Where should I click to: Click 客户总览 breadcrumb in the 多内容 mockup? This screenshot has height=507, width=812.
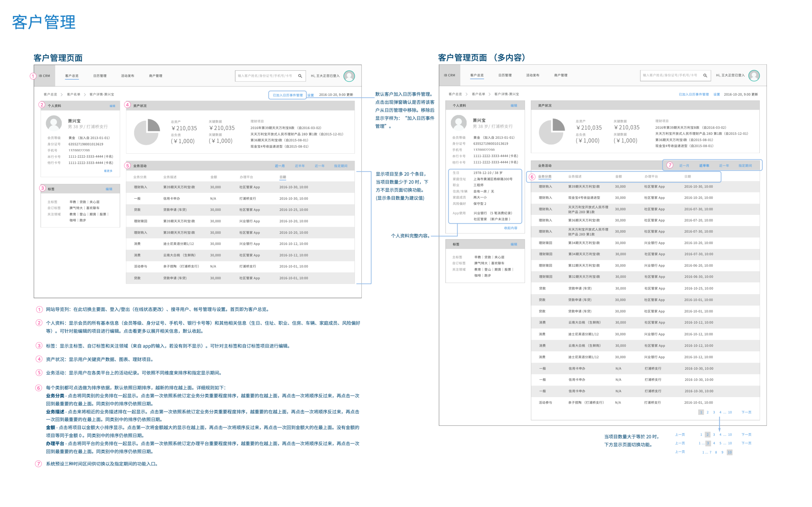click(x=455, y=94)
